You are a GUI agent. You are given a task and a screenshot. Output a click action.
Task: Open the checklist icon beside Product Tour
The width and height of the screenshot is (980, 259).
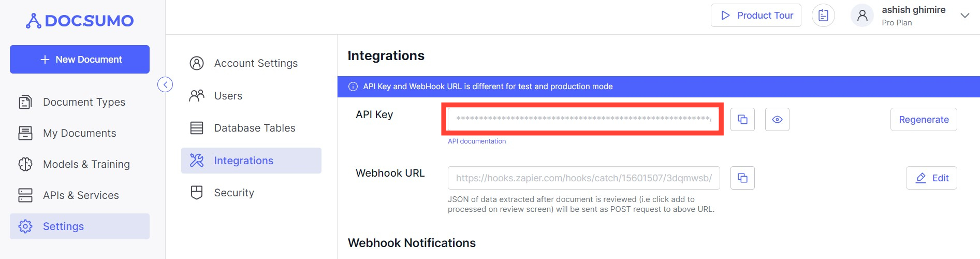pyautogui.click(x=823, y=16)
